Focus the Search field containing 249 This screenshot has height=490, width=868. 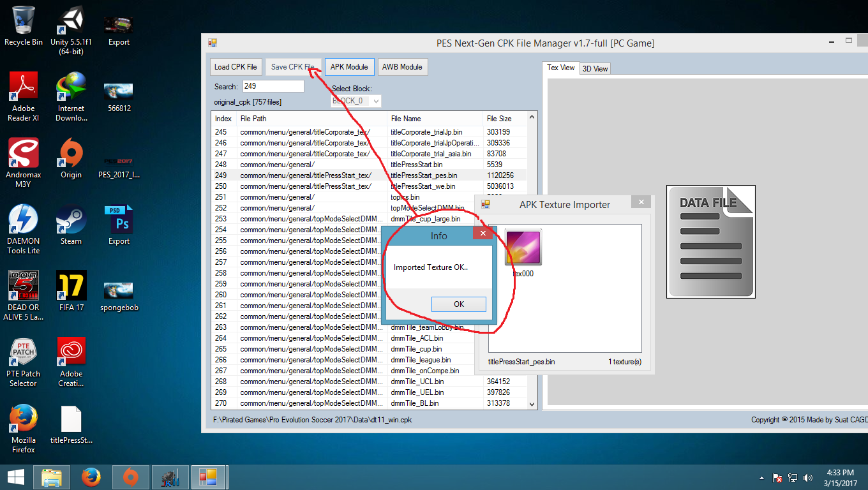click(x=273, y=86)
